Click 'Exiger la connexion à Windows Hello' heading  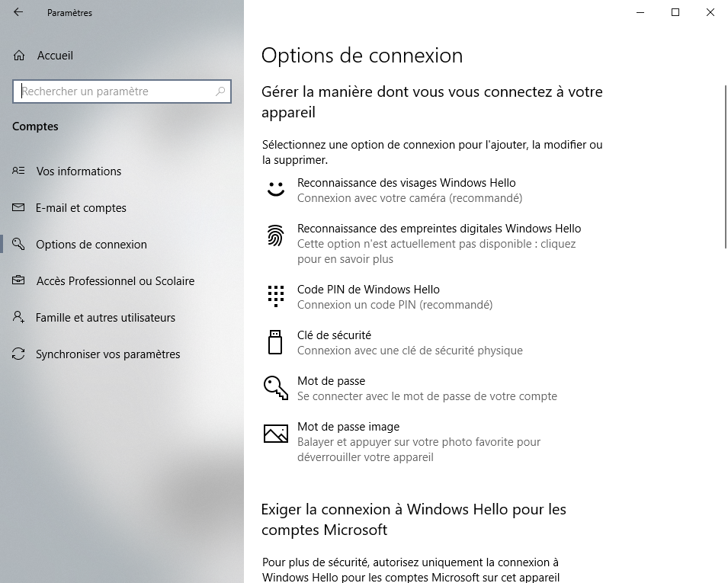pos(414,520)
